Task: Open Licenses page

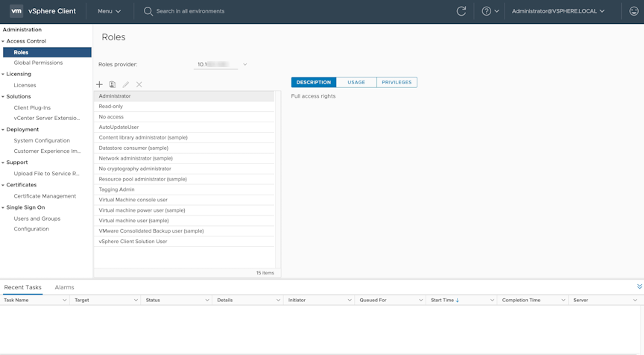Action: pos(25,86)
